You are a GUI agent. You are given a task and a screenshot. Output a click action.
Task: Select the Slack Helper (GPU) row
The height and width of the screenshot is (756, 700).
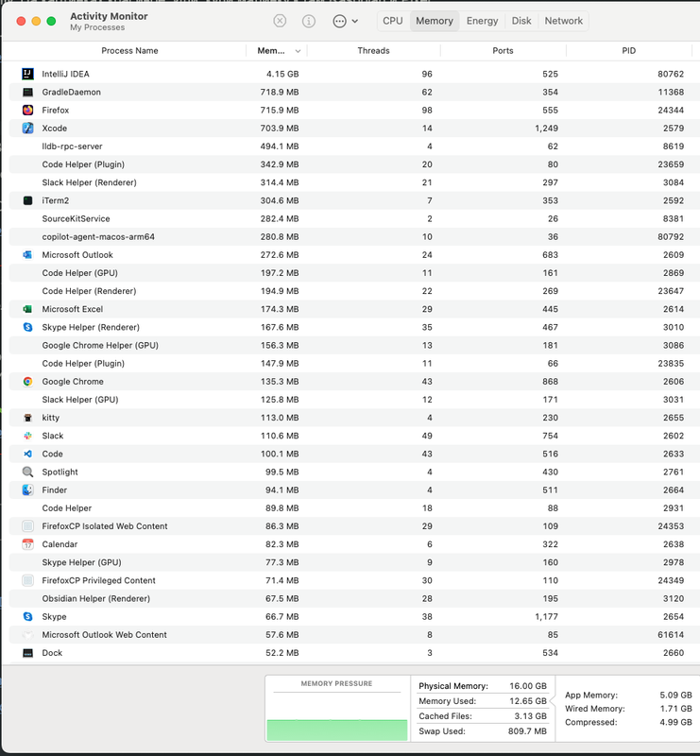[x=354, y=399]
